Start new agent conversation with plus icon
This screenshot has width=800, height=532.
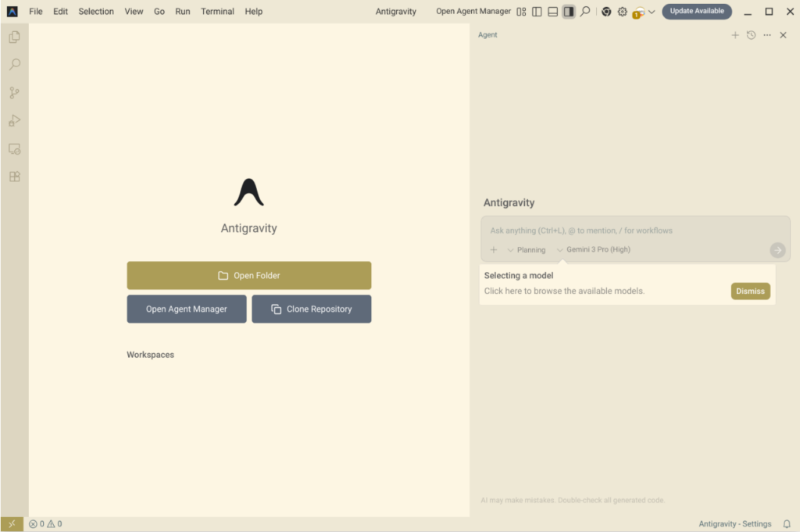(734, 35)
